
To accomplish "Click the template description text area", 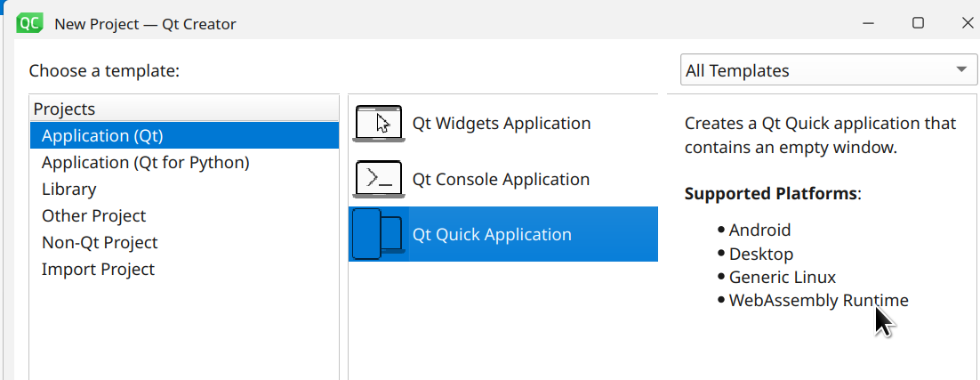I will click(820, 135).
